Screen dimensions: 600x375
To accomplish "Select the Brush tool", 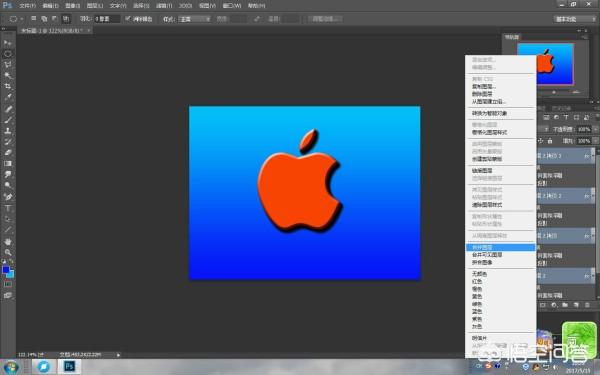I will (8, 120).
